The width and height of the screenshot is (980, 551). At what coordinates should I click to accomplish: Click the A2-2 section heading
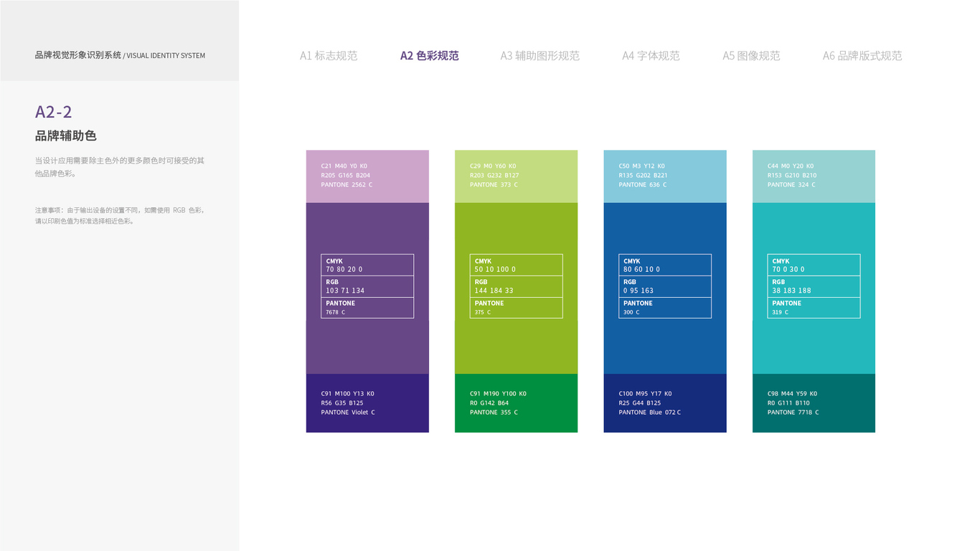coord(54,112)
